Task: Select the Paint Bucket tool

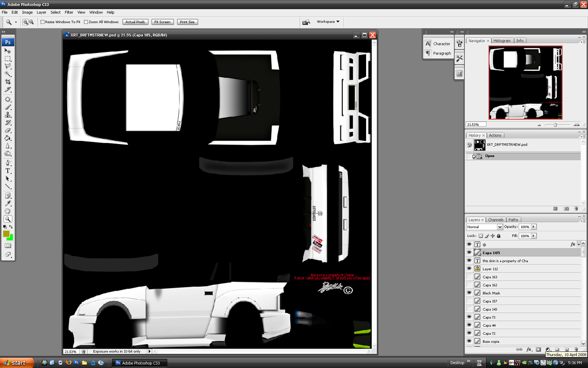Action: click(x=8, y=138)
